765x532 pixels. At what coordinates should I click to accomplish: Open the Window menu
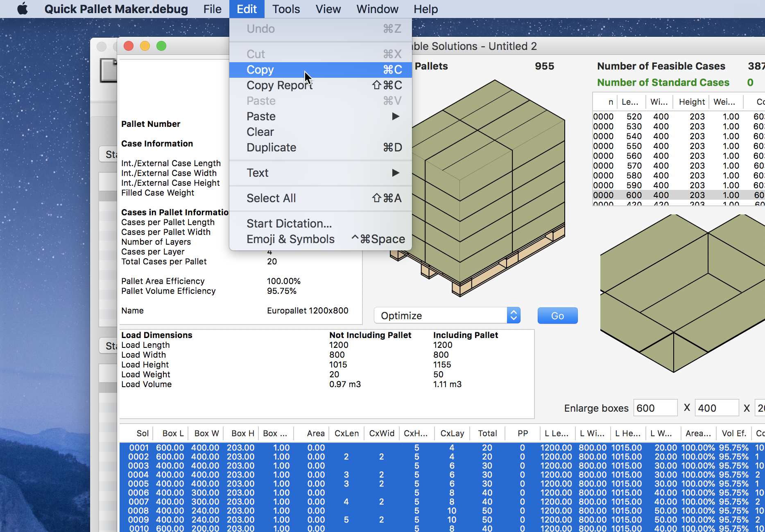[x=377, y=9]
